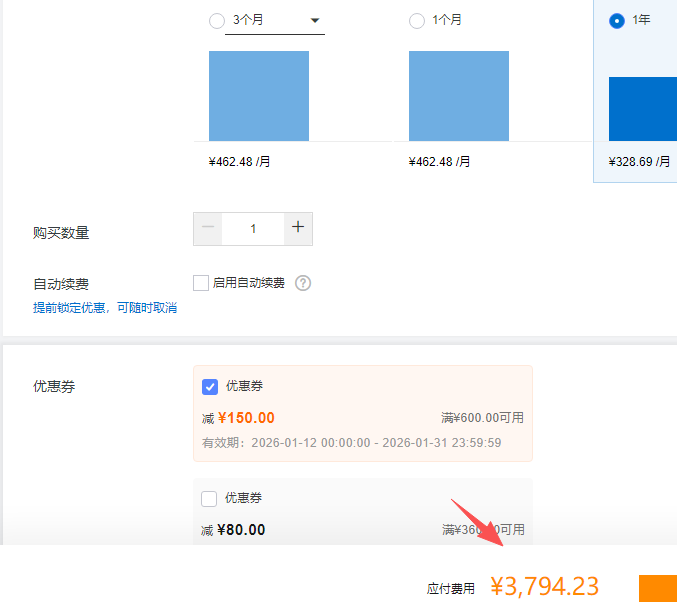Choose the 1年 duration radio button
The image size is (677, 602).
617,20
